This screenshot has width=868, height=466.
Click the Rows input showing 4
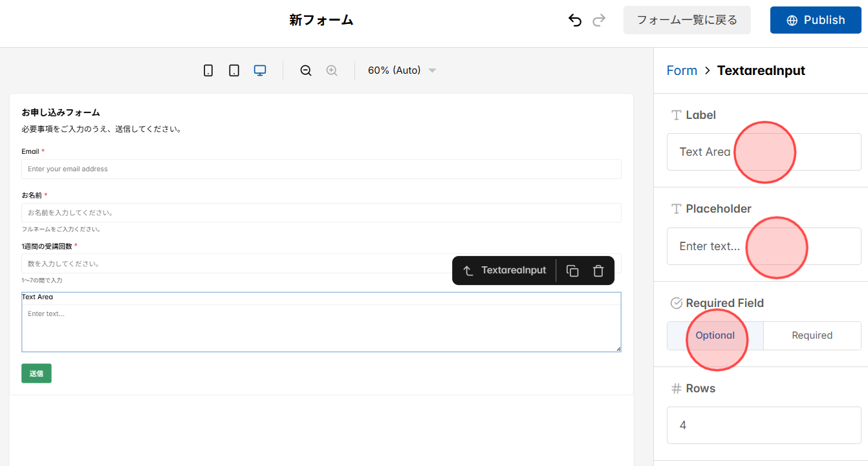(763, 425)
